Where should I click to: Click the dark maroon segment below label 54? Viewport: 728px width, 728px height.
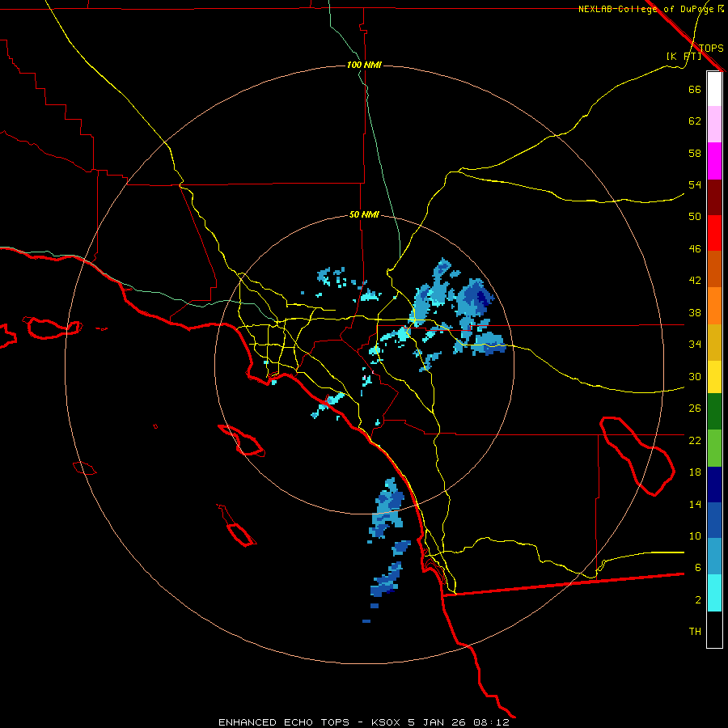[714, 197]
